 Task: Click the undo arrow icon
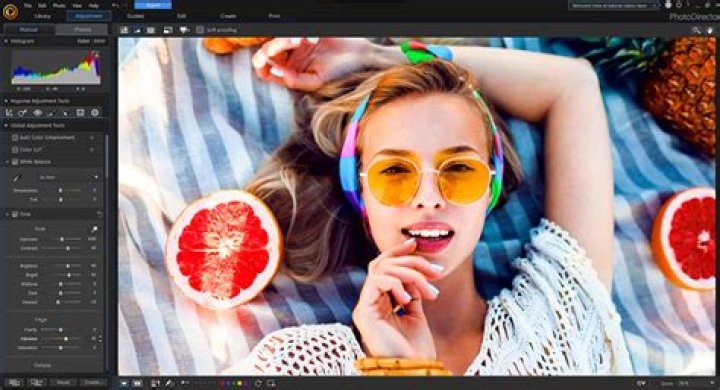pyautogui.click(x=115, y=6)
